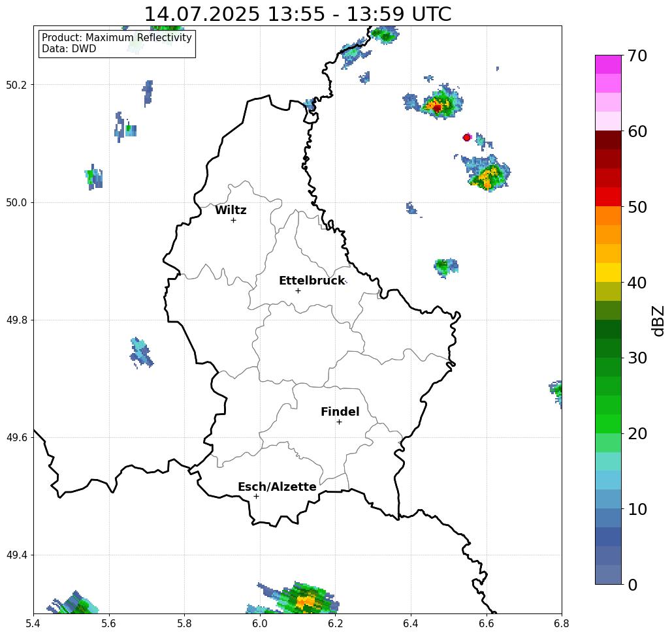This screenshot has width=672, height=635.
Task: Click the dBZ colorbar axis label
Action: click(x=658, y=320)
